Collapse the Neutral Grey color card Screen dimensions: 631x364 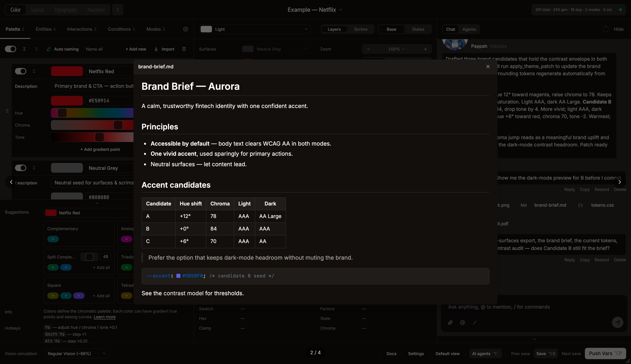tap(34, 168)
